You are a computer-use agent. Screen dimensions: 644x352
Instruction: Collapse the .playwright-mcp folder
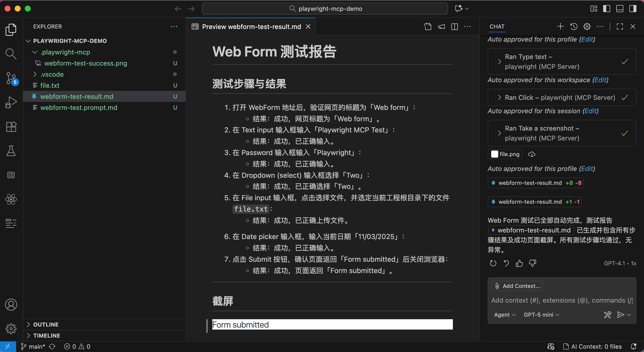pyautogui.click(x=35, y=52)
